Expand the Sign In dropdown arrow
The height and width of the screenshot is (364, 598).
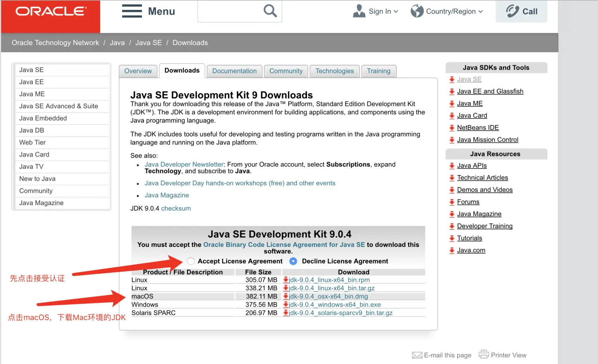396,12
